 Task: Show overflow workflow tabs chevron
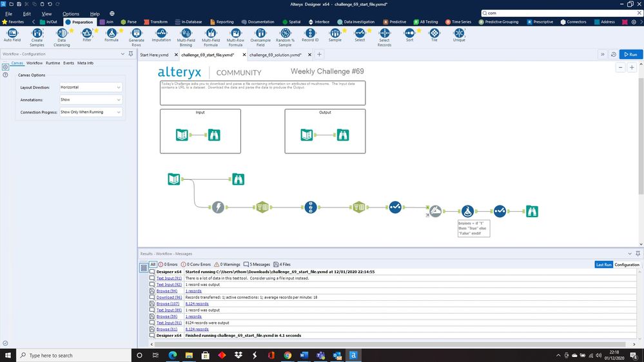pos(603,54)
